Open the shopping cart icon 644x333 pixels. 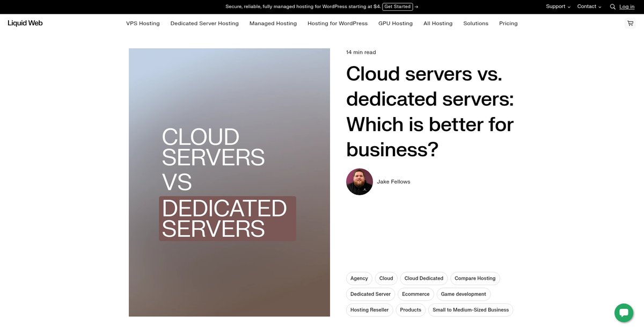coord(630,23)
